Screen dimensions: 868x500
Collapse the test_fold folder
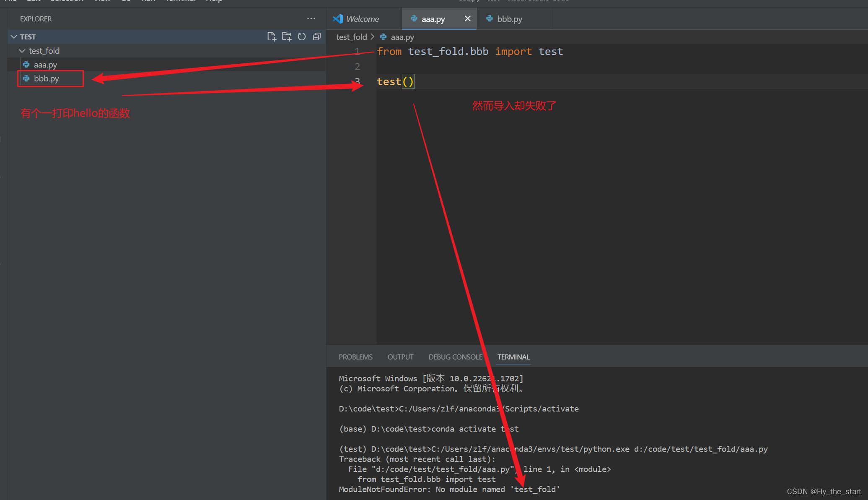(x=22, y=51)
